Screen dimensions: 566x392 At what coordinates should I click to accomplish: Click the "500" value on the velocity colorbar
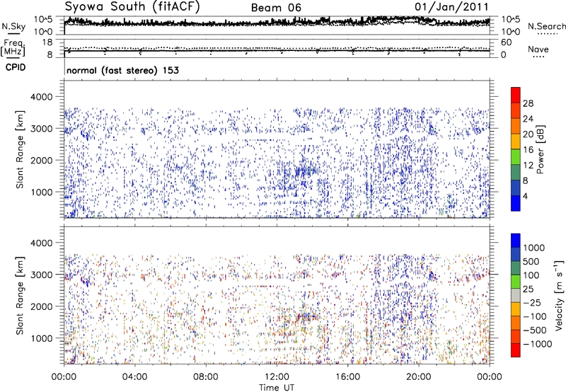click(531, 261)
